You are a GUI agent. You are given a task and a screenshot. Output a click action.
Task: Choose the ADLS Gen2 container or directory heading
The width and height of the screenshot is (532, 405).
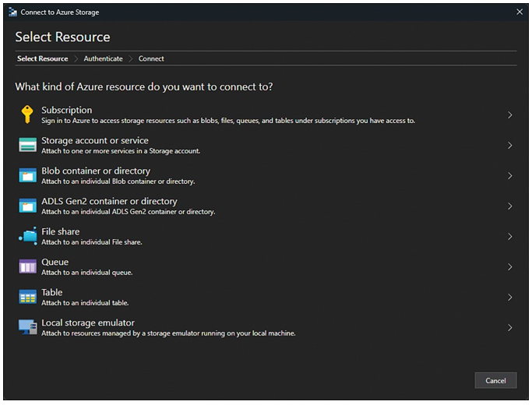109,201
